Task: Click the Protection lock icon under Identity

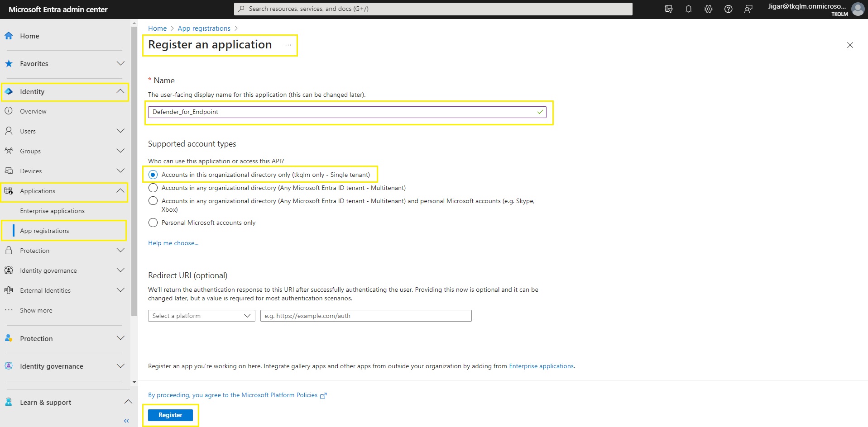Action: coord(9,250)
